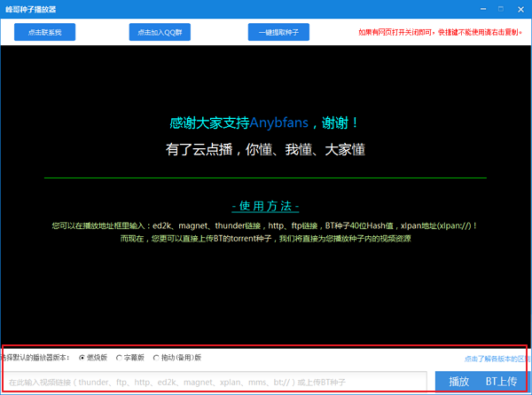The image size is (532, 395).
Task: Close the seed player window
Action: coord(520,9)
